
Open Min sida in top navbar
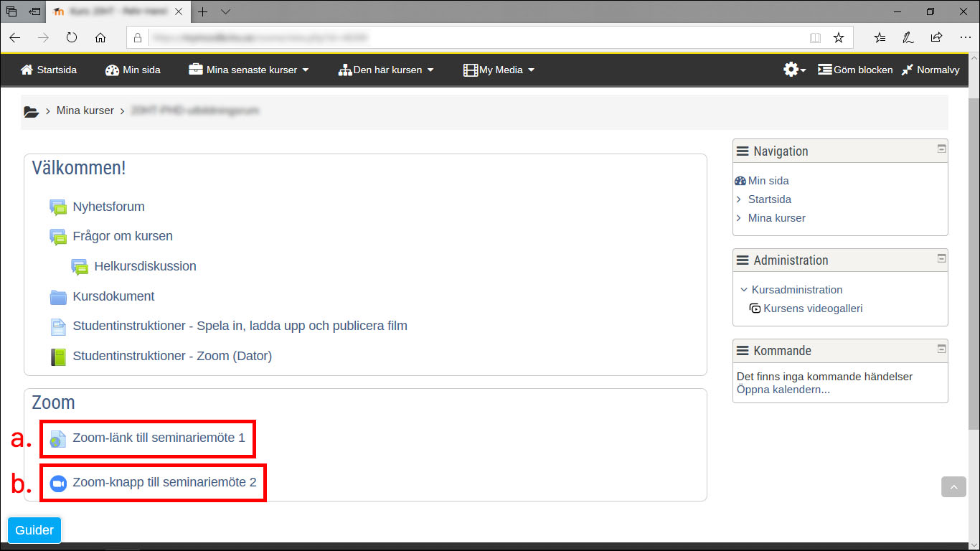tap(133, 70)
